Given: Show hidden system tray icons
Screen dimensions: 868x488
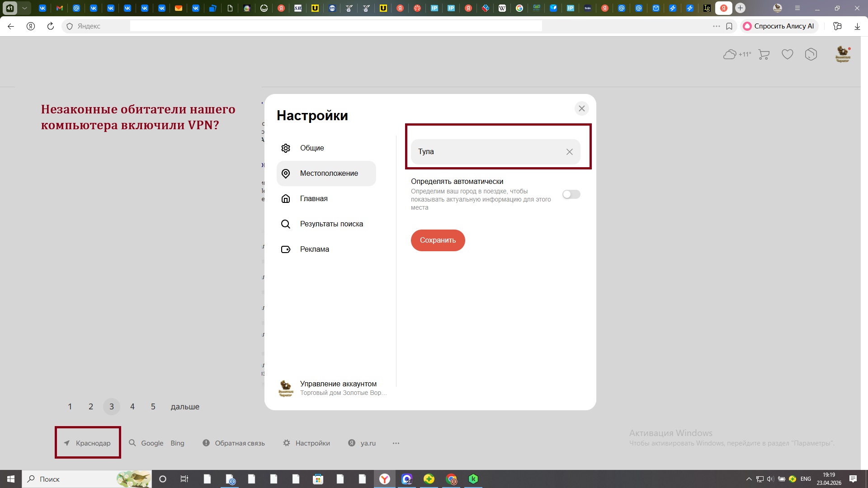Looking at the screenshot, I should coord(749,479).
